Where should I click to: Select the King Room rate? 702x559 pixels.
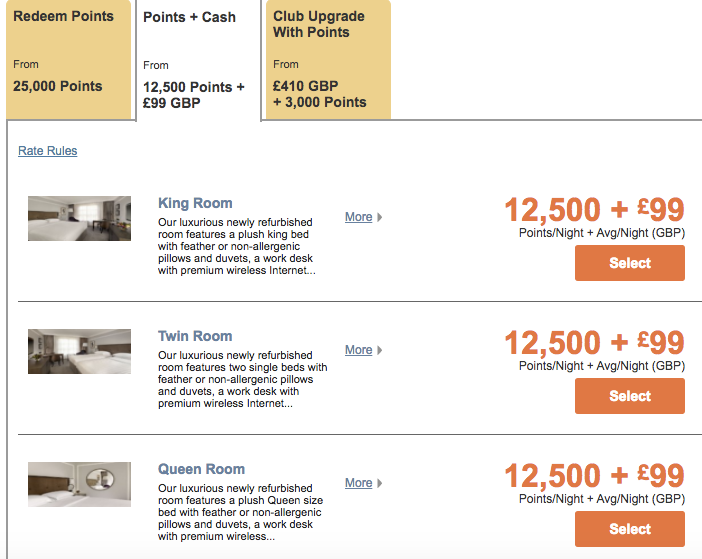click(629, 263)
